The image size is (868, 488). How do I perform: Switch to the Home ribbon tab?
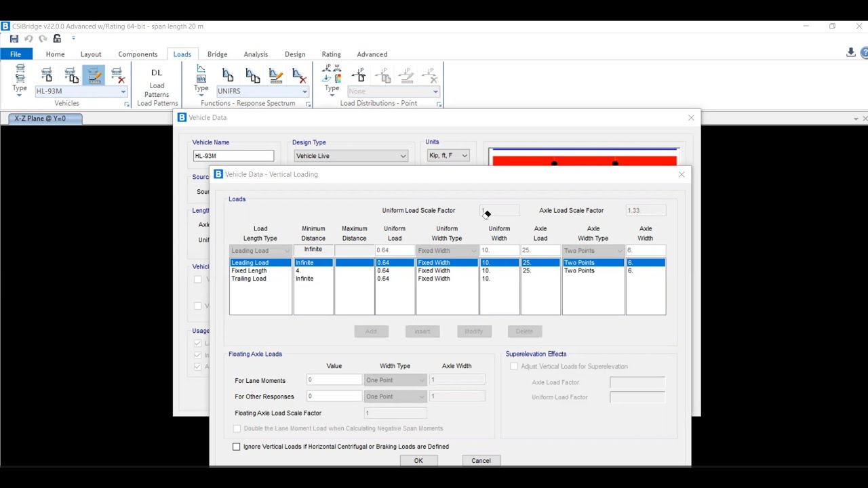coord(56,54)
